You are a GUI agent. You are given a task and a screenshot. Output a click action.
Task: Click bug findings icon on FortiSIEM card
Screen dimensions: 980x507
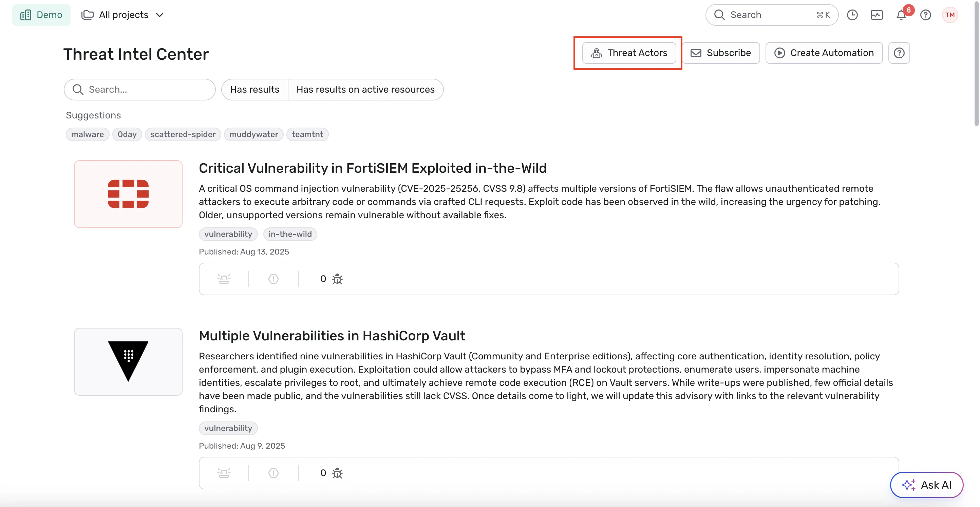click(337, 279)
